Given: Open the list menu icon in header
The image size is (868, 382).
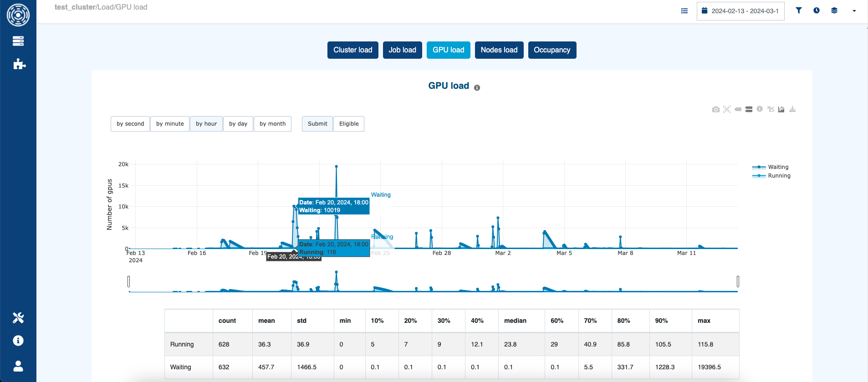Looking at the screenshot, I should (x=684, y=11).
